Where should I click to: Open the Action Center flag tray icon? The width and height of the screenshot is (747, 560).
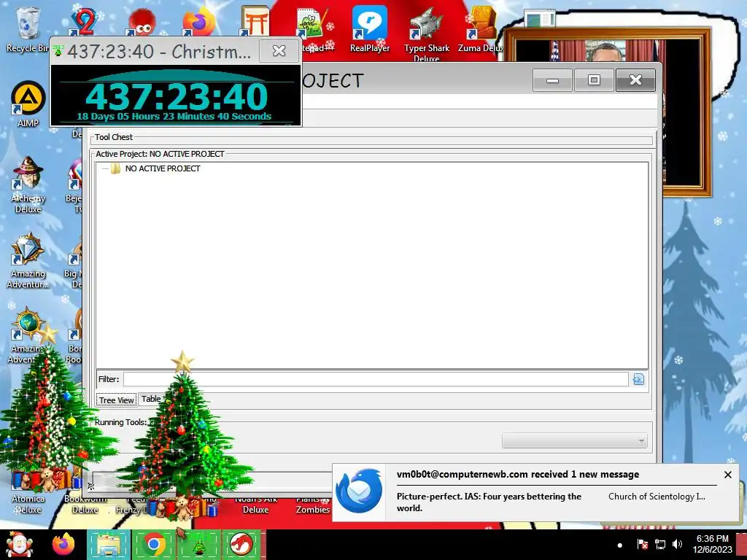pos(642,544)
